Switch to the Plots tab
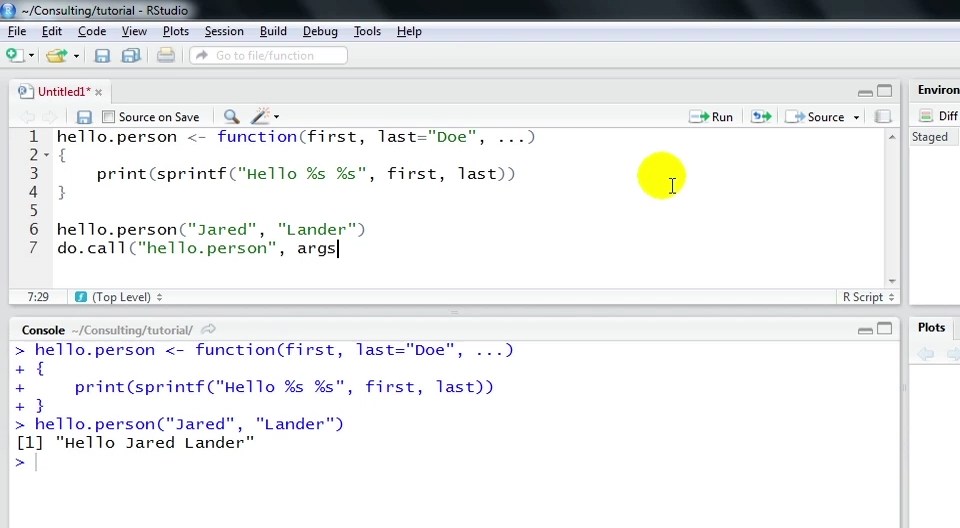The image size is (960, 528). (931, 328)
